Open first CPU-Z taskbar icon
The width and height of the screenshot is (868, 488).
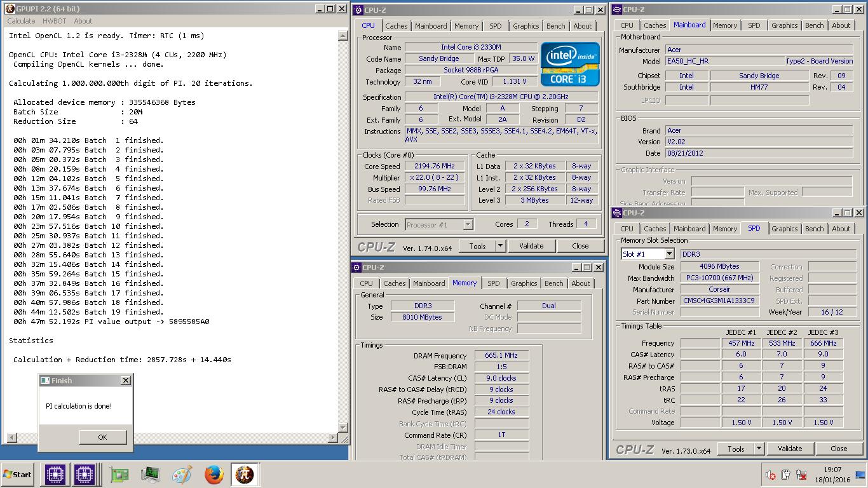[55, 474]
